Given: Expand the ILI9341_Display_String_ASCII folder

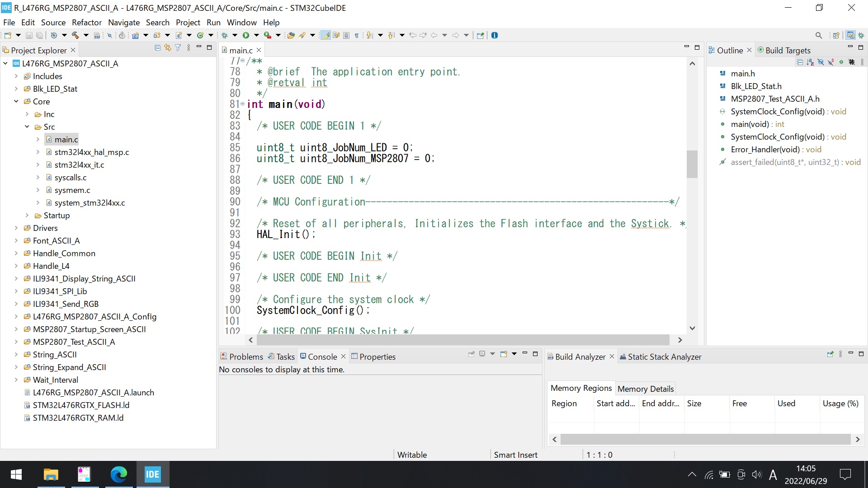Looking at the screenshot, I should [14, 278].
